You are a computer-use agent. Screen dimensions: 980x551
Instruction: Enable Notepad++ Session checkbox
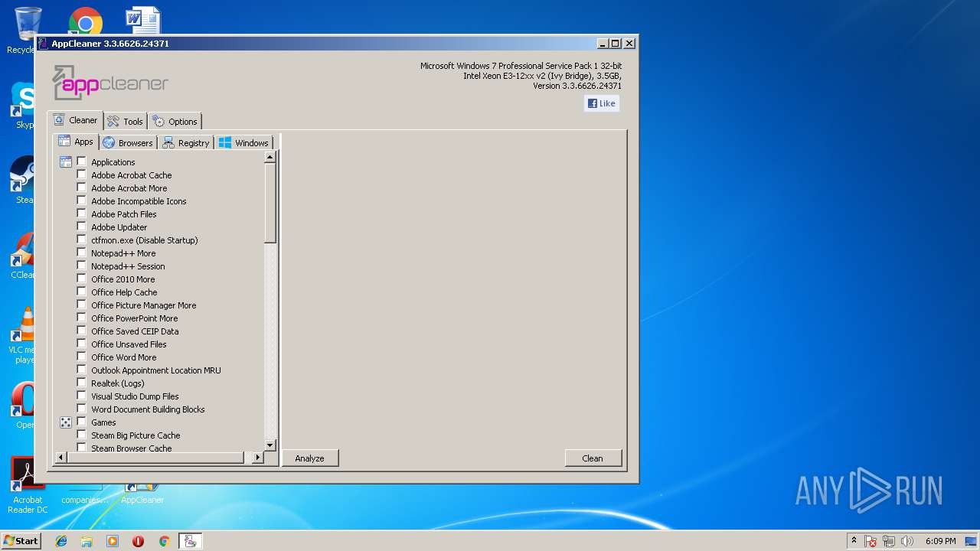(82, 266)
